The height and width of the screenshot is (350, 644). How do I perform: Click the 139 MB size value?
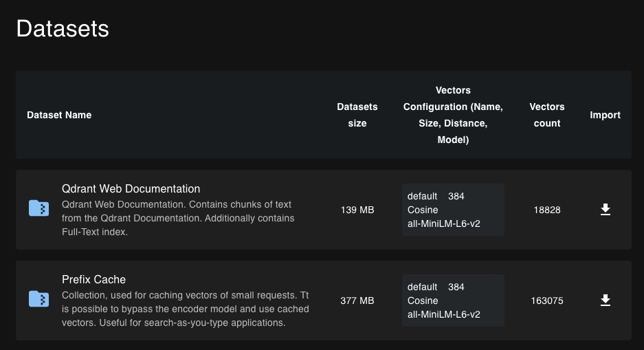pyautogui.click(x=357, y=210)
